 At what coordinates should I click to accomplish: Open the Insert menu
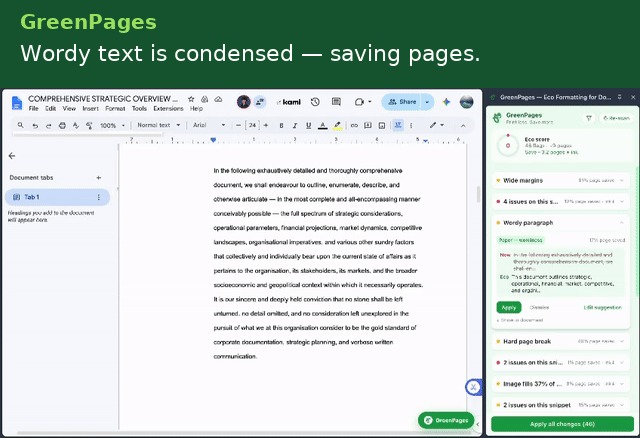[x=90, y=109]
